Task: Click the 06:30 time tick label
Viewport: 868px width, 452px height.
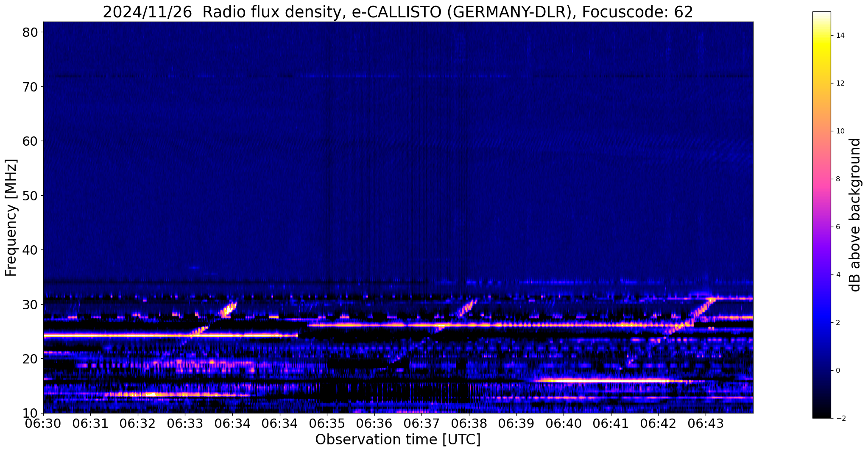Action: coord(43,424)
